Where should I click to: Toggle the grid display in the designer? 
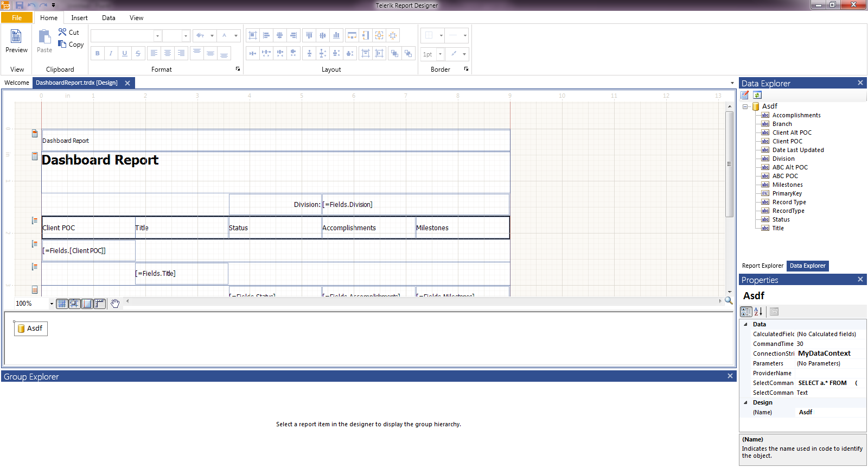(62, 304)
